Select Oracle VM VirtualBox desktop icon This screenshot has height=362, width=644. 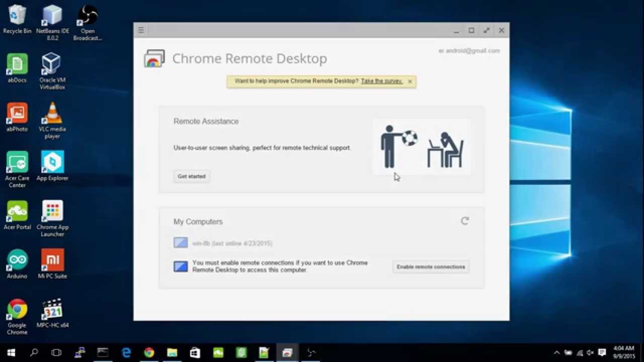point(52,72)
